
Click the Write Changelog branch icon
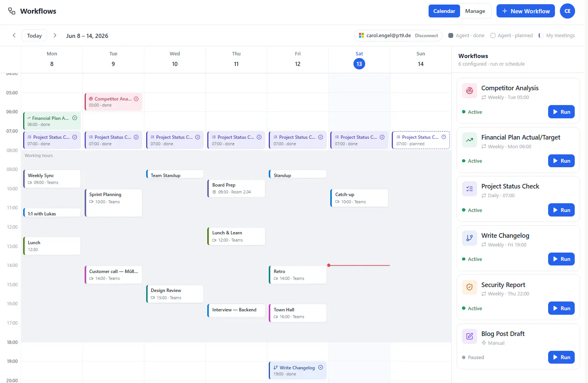[x=470, y=238]
